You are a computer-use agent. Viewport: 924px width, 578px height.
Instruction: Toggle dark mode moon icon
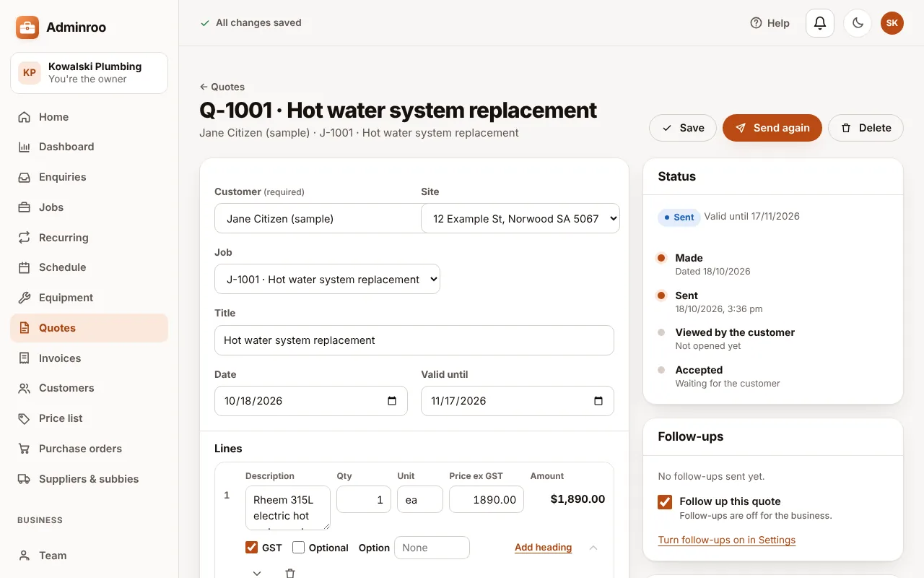pos(858,23)
